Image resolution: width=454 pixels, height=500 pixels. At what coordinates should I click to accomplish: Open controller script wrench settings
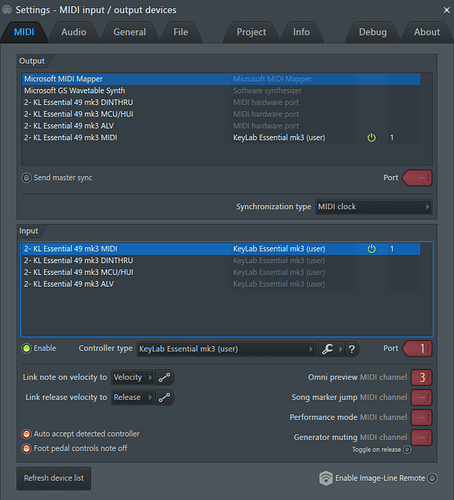click(327, 349)
